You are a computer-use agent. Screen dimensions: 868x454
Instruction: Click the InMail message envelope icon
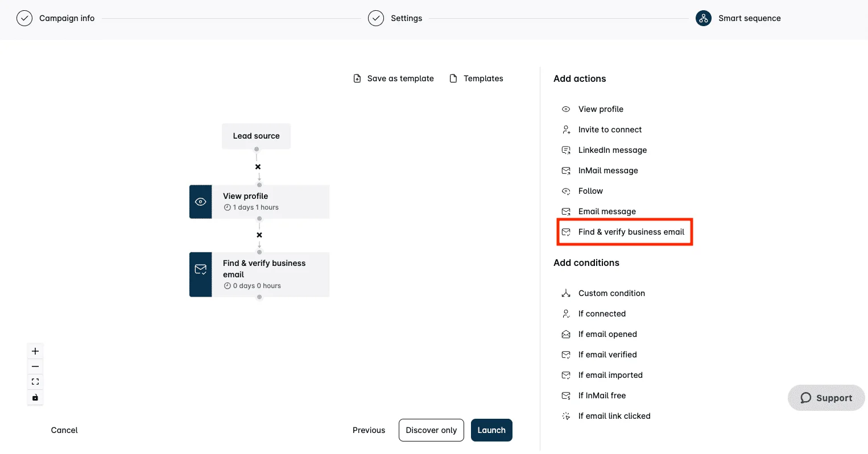coord(566,170)
